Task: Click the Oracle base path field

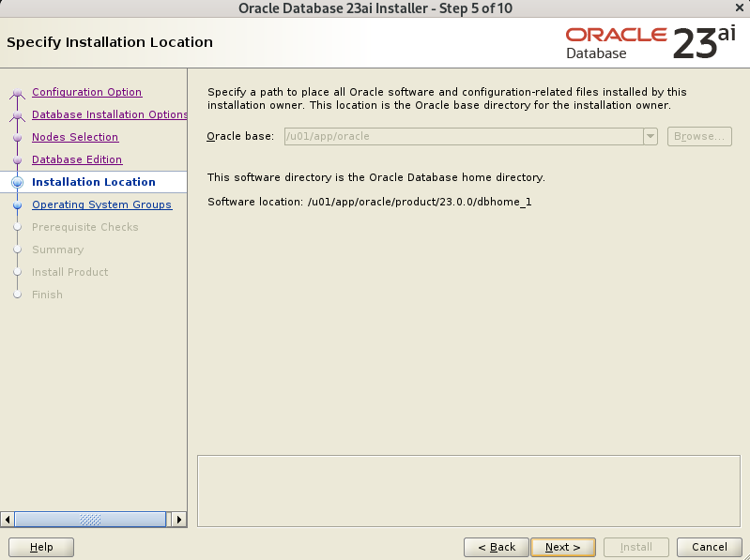Action: [464, 136]
